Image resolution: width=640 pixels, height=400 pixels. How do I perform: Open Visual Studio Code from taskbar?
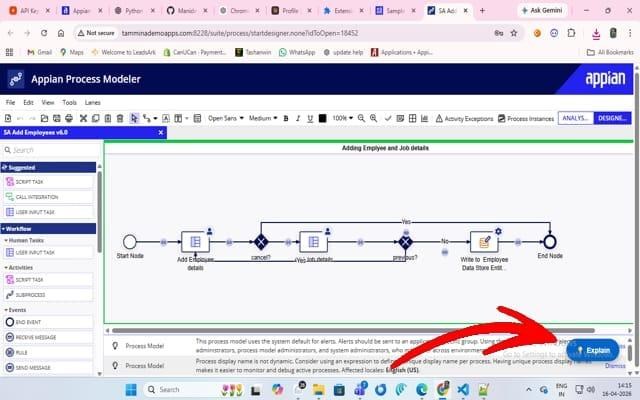463,389
